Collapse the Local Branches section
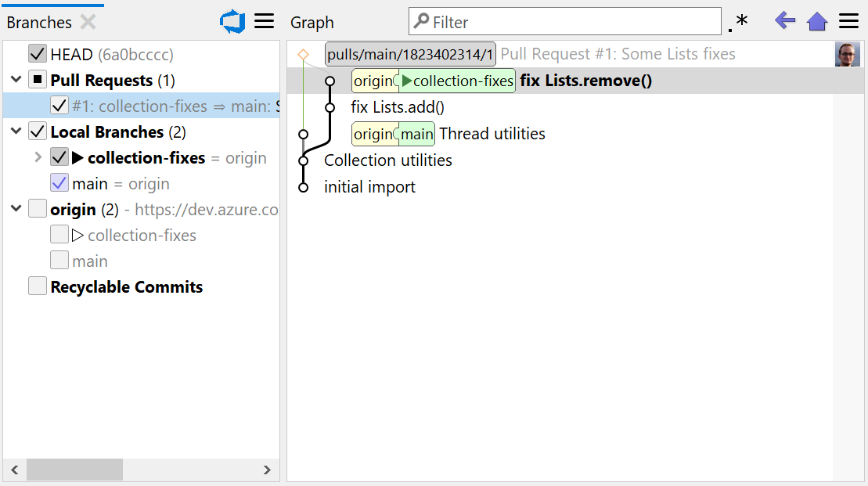Screen dimensions: 868x486 point(16,131)
